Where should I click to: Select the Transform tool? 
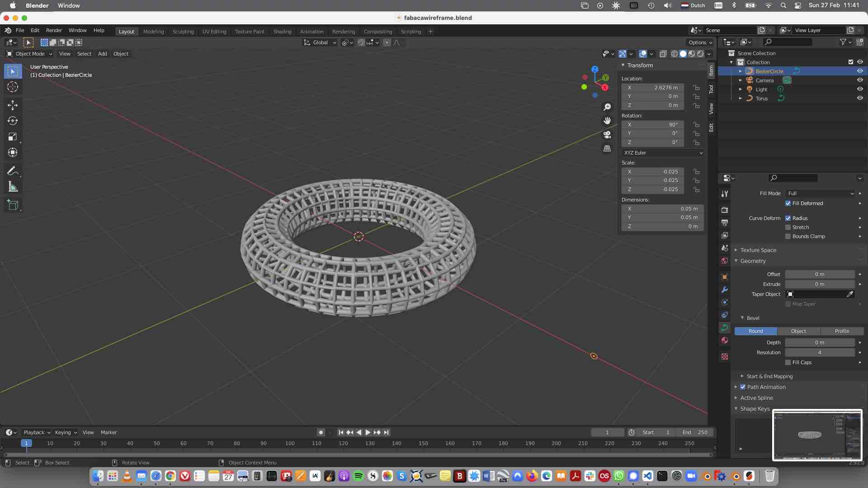coord(13,152)
